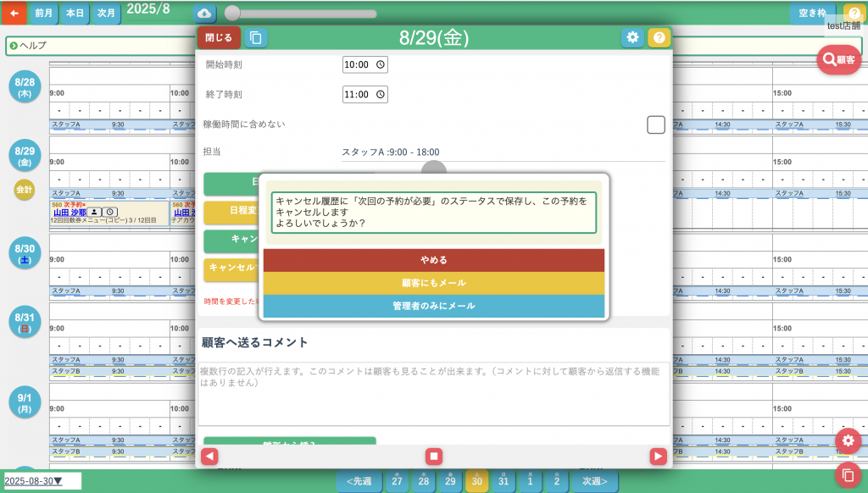Screen dimensions: 868x493
Task: Open the dialog's gear settings icon
Action: (632, 37)
